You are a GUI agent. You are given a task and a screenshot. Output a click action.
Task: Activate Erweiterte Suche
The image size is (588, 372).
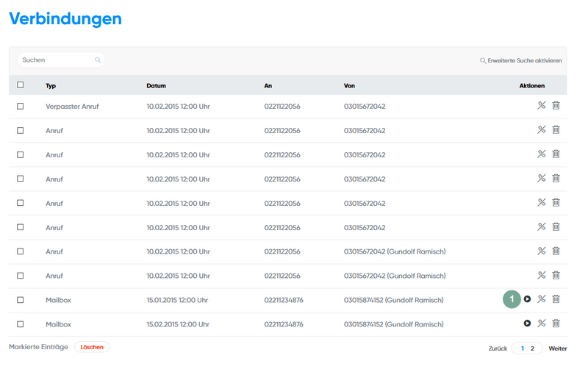point(521,60)
